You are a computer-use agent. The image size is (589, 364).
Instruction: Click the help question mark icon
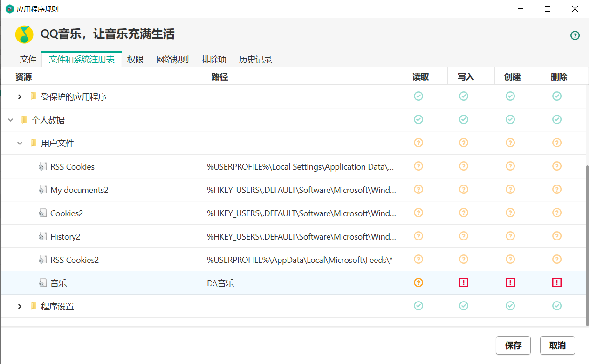click(575, 35)
